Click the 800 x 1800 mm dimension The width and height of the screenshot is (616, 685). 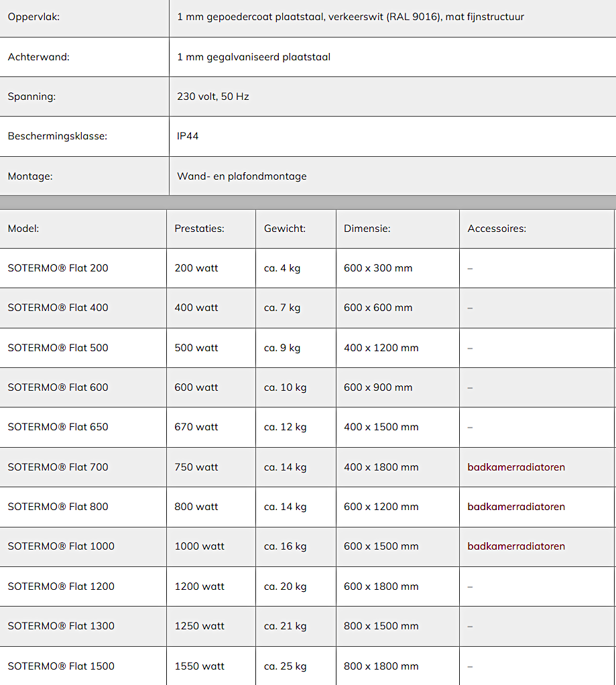point(381,666)
